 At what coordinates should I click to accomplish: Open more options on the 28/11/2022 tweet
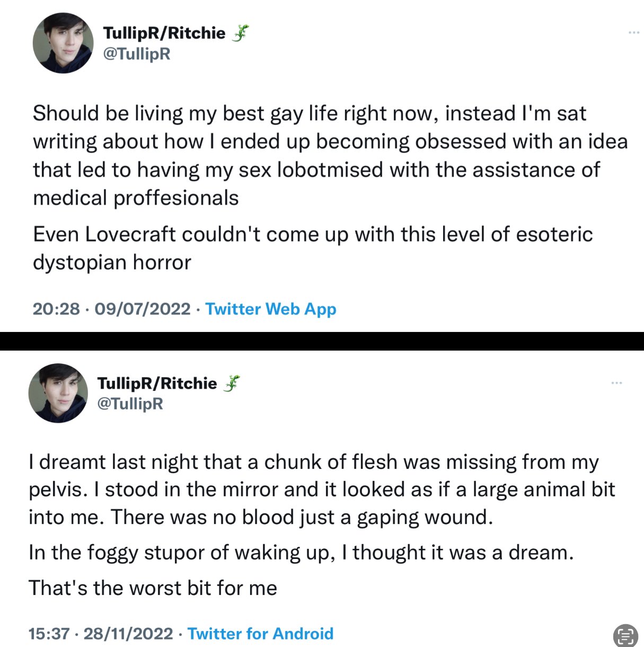pos(616,382)
